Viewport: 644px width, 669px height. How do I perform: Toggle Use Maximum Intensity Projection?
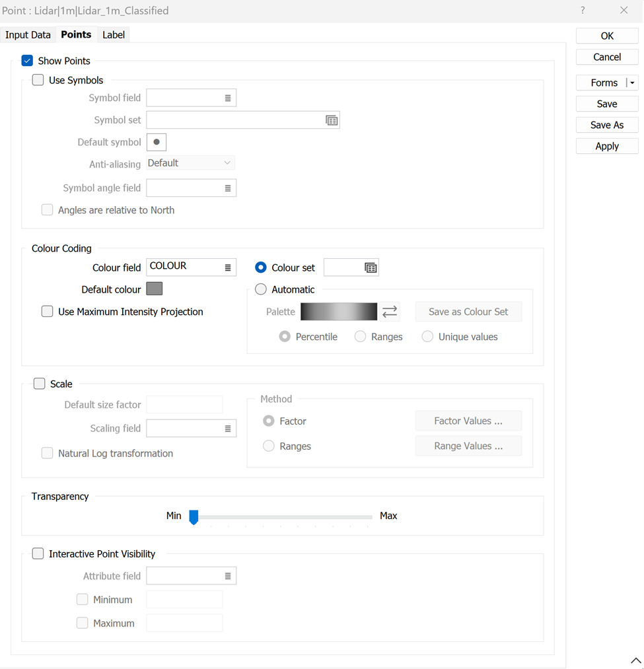pos(47,312)
